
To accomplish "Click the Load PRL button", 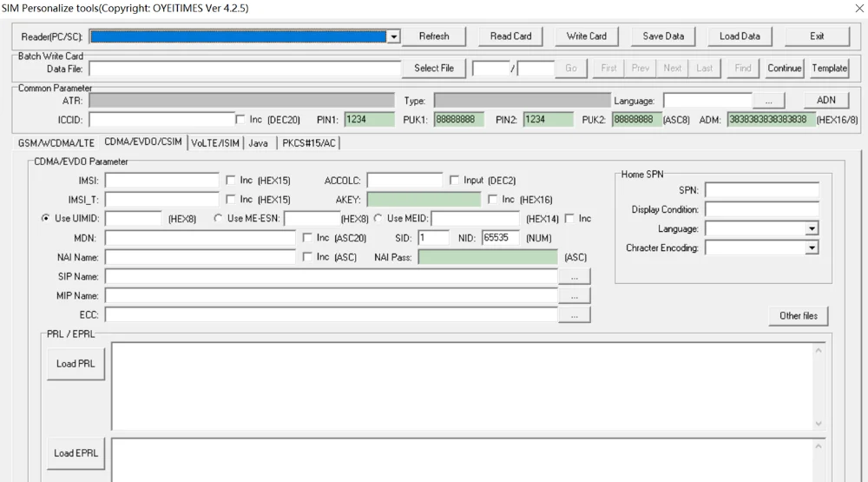I will click(x=76, y=364).
